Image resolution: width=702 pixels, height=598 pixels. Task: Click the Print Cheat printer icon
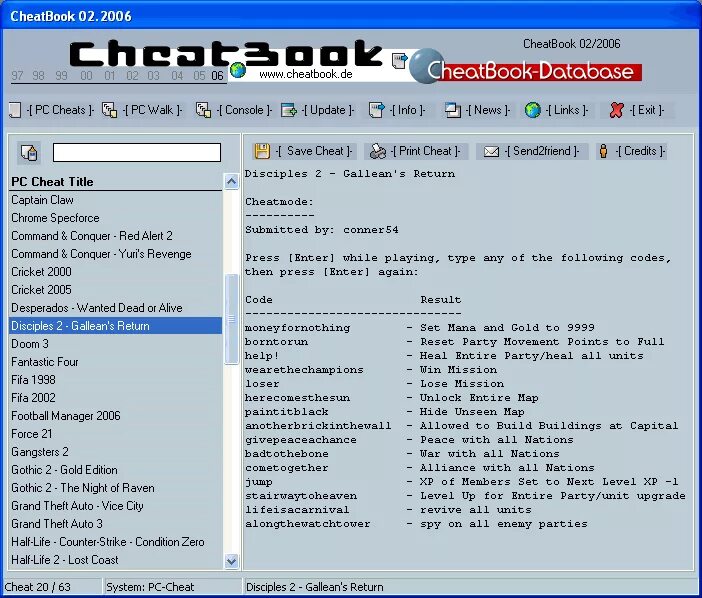tap(377, 151)
